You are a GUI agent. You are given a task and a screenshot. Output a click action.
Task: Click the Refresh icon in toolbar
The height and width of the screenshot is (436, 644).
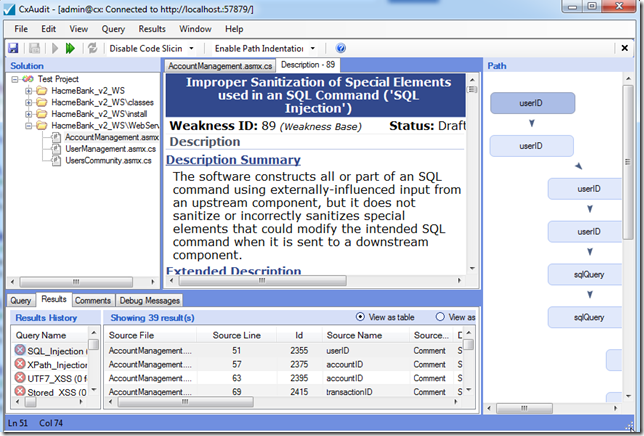(92, 48)
